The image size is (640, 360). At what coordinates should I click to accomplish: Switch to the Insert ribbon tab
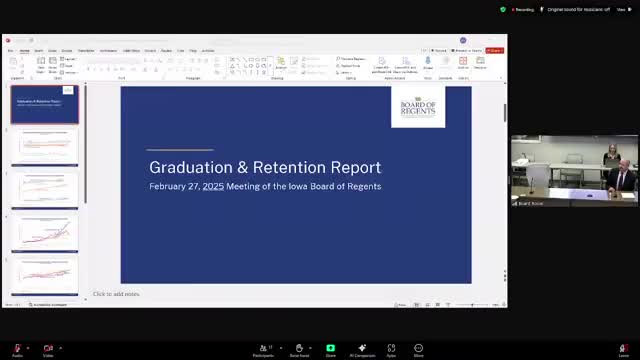click(39, 51)
